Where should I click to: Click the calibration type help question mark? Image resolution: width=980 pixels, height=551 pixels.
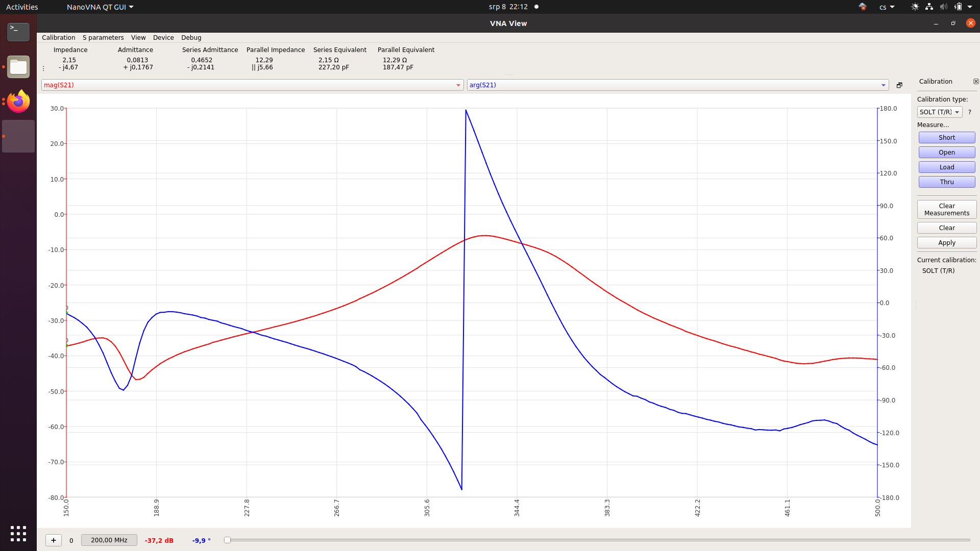click(x=969, y=112)
